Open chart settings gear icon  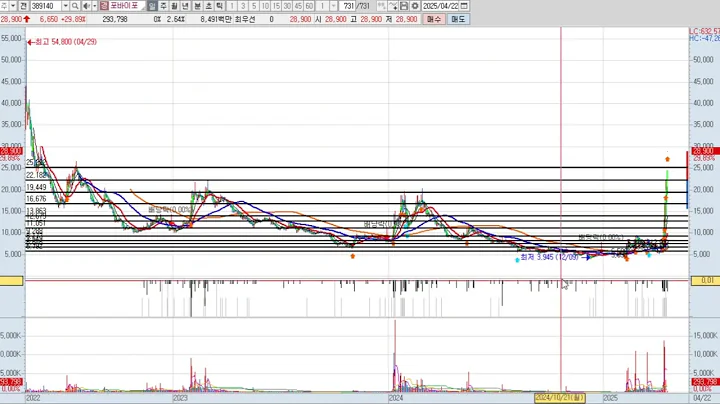click(x=415, y=6)
